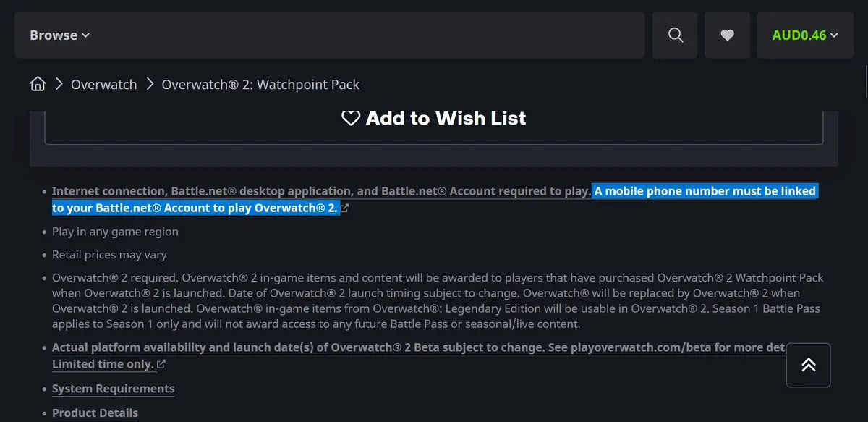Expand the AUD0.46 balance dropdown
The image size is (868, 422).
pos(805,35)
